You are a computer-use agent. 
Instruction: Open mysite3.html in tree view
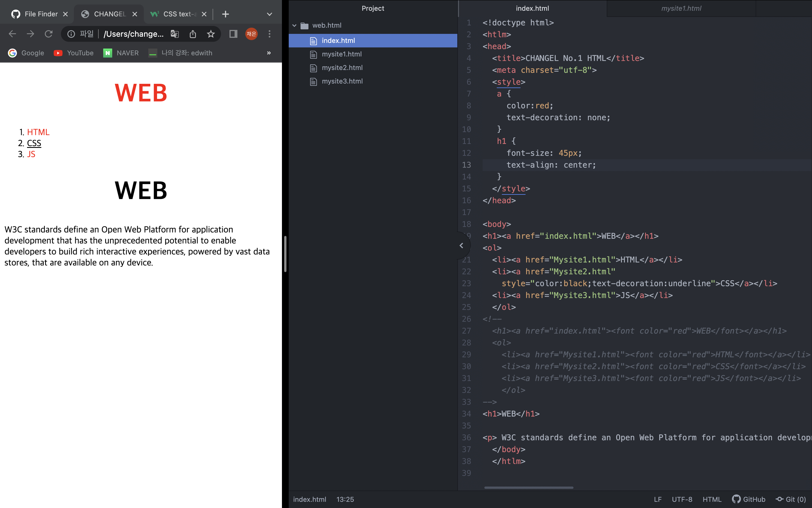click(x=373, y=81)
